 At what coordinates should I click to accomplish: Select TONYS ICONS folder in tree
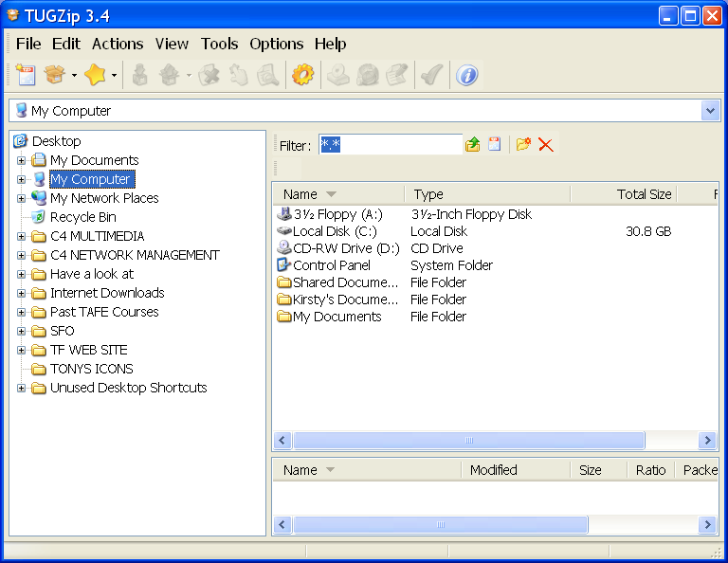91,369
